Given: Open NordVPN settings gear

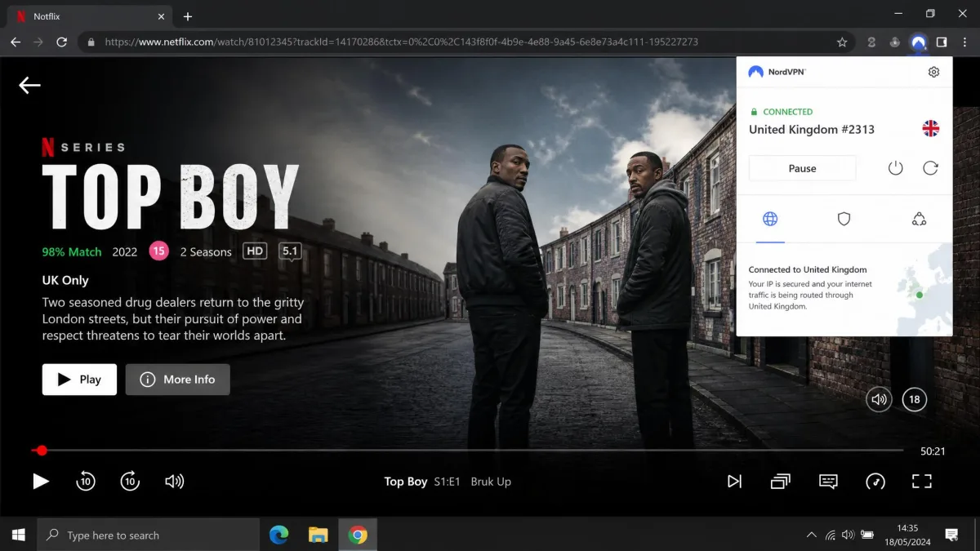Looking at the screenshot, I should tap(934, 72).
